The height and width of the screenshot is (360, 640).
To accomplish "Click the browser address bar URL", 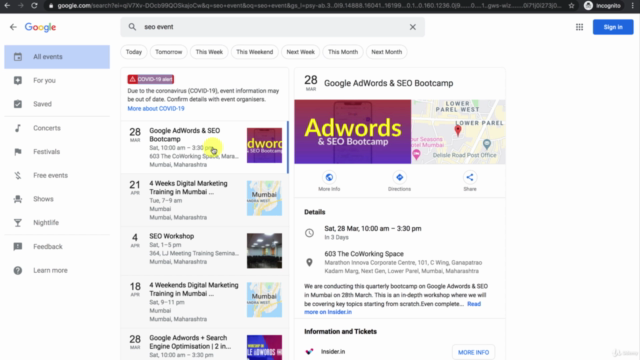I will point(310,6).
